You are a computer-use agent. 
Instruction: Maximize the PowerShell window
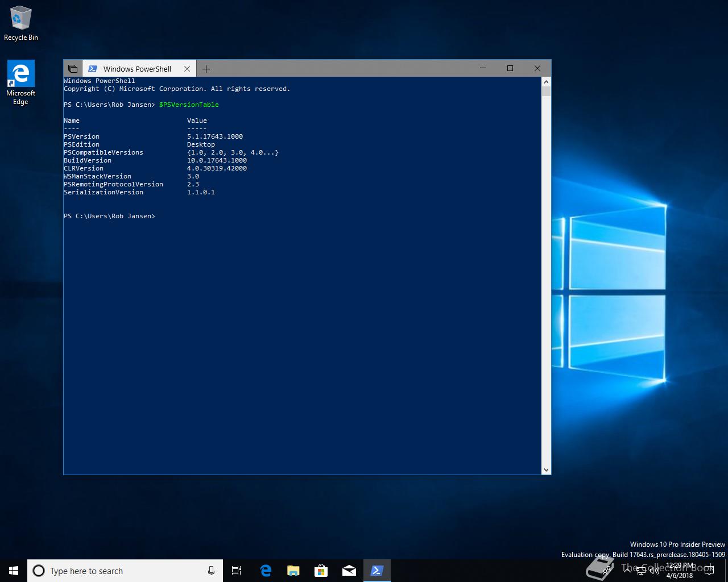point(510,68)
